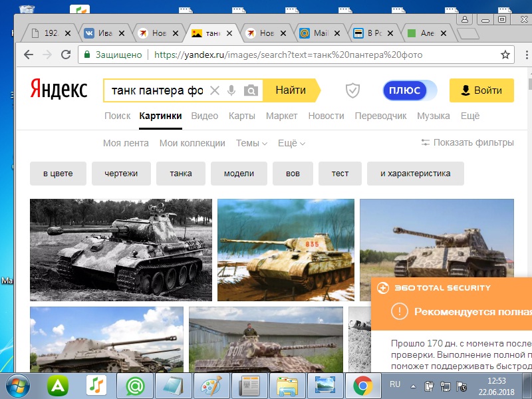The height and width of the screenshot is (399, 532).
Task: Toggle the Яндекс Плюс switch
Action: [410, 90]
